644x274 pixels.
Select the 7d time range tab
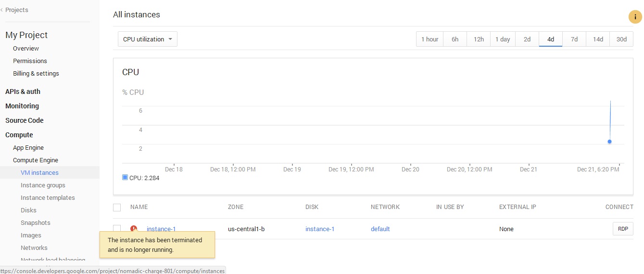(574, 39)
